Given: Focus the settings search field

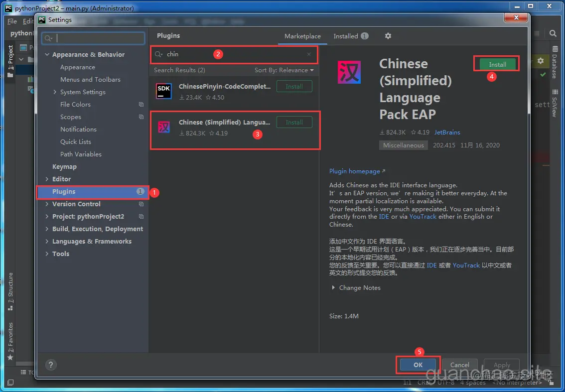Looking at the screenshot, I should 93,38.
